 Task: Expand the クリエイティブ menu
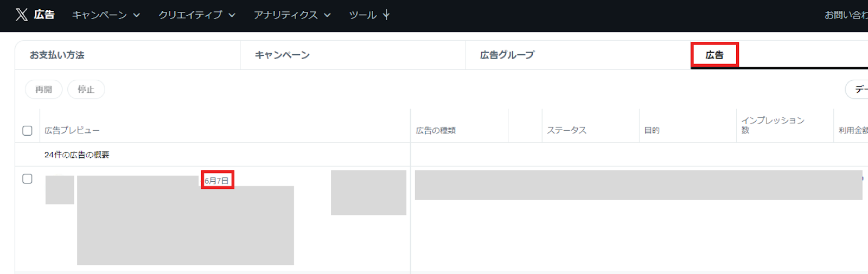196,15
